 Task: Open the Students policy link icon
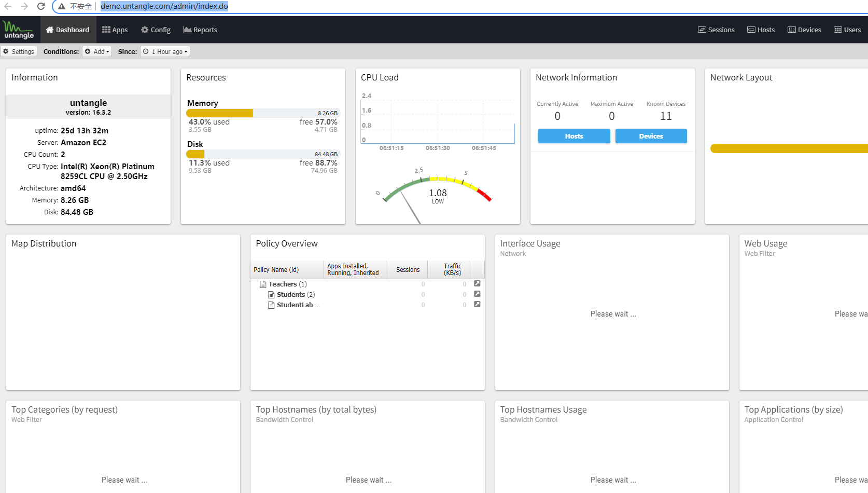pyautogui.click(x=477, y=294)
